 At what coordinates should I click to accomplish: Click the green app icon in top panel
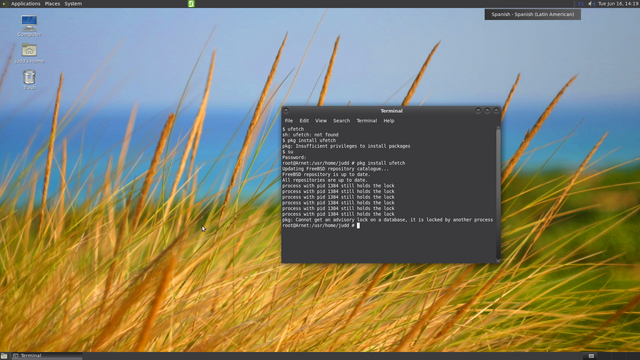click(x=191, y=4)
